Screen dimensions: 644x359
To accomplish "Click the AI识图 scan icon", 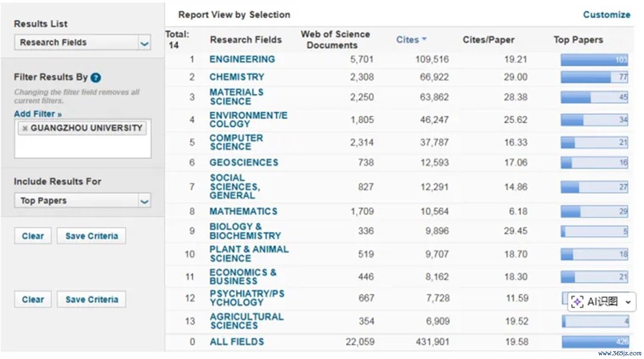I will (x=577, y=301).
